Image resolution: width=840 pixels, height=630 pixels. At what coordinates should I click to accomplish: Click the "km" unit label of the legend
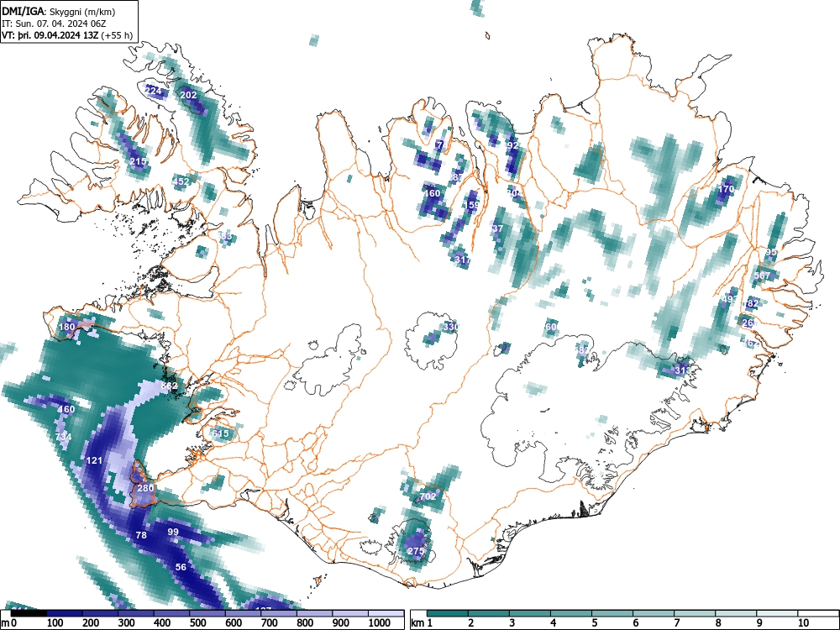click(417, 623)
